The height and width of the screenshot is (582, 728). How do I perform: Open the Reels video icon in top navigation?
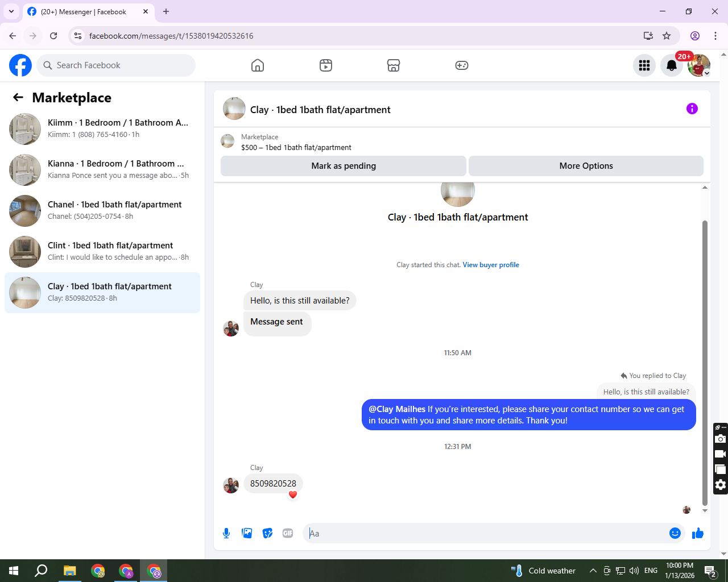326,65
